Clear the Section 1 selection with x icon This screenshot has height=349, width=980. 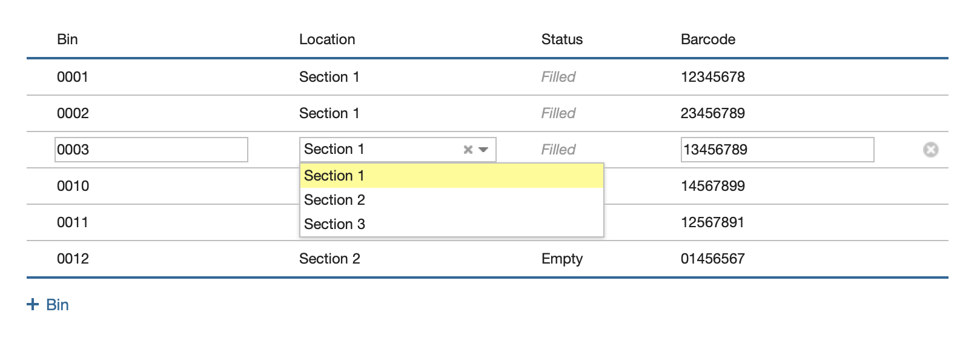[468, 150]
